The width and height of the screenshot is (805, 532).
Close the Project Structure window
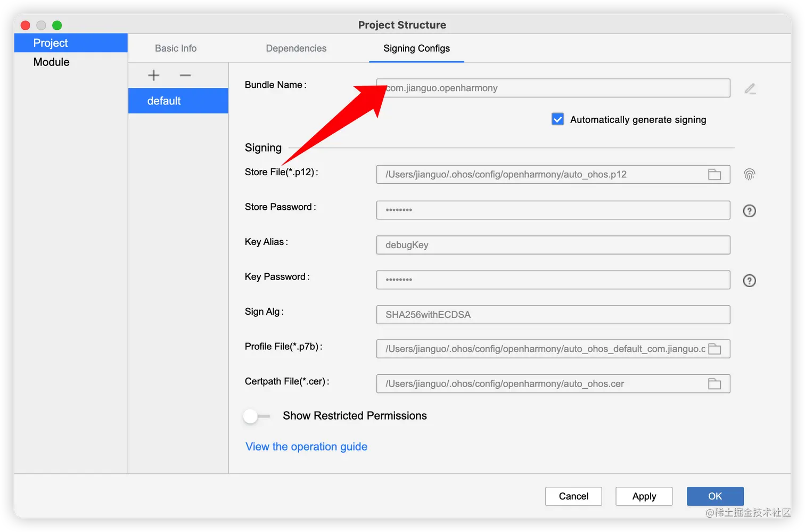click(x=25, y=25)
